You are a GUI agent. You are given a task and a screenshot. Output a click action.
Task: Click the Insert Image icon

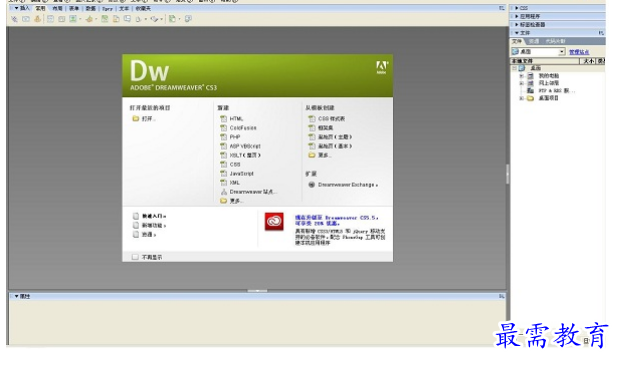click(73, 19)
